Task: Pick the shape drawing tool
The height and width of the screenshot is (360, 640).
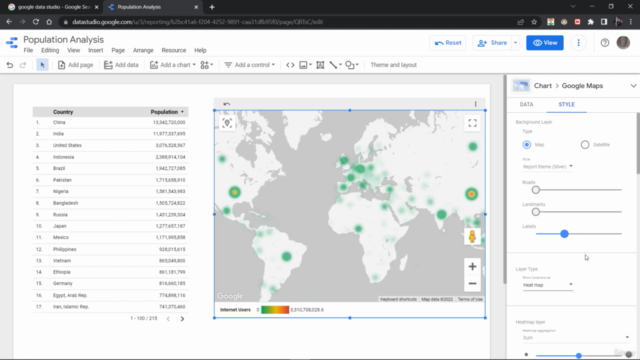Action: click(x=351, y=65)
